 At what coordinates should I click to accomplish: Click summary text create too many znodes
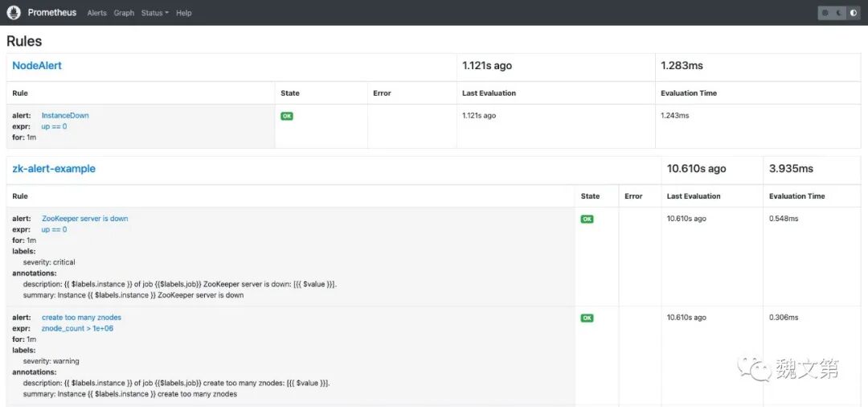tap(130, 394)
